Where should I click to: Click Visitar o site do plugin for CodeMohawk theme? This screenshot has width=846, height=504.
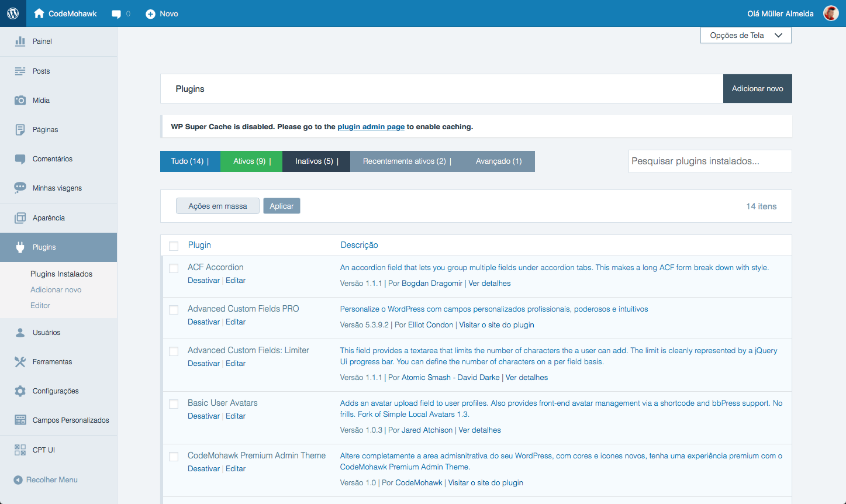point(485,483)
